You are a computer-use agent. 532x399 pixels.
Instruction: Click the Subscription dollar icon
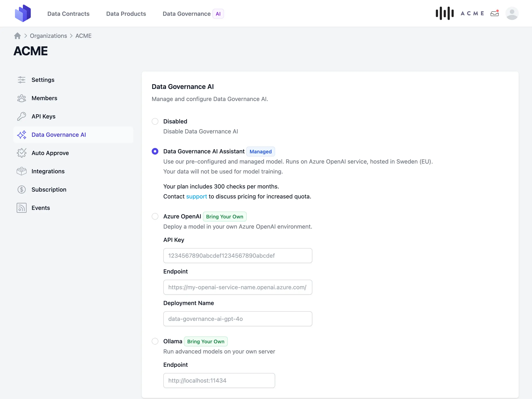(22, 190)
